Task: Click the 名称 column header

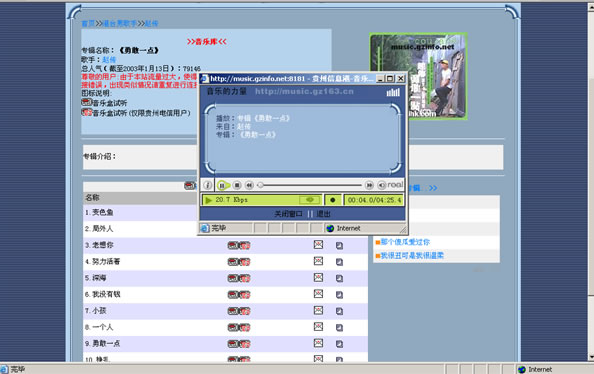Action: point(92,197)
